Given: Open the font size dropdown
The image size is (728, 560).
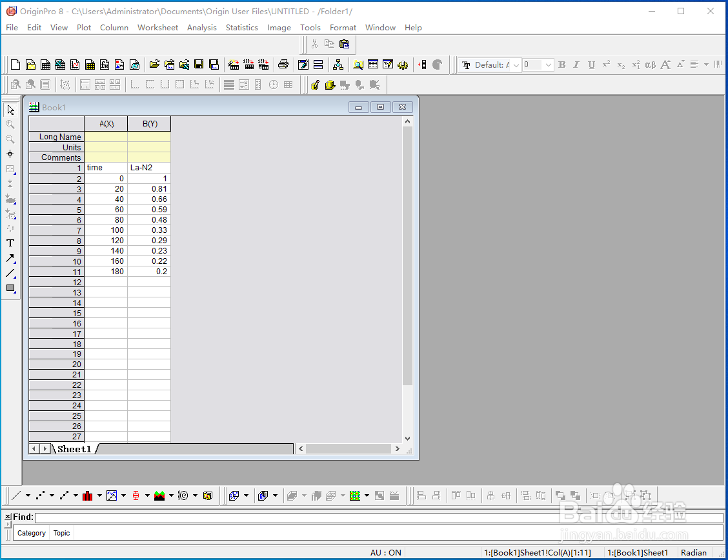Looking at the screenshot, I should [x=549, y=65].
